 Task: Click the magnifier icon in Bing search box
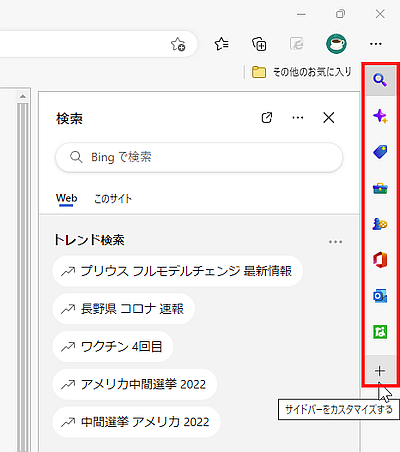[76, 157]
